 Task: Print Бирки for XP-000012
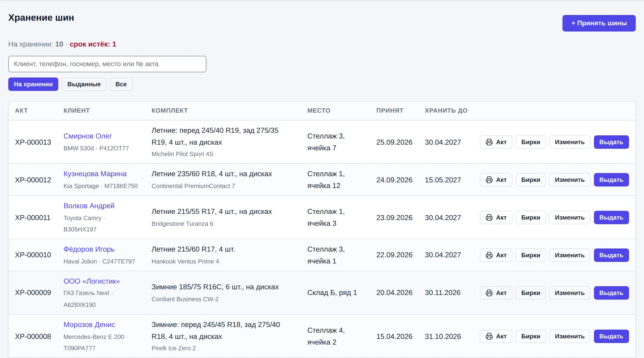pyautogui.click(x=530, y=180)
